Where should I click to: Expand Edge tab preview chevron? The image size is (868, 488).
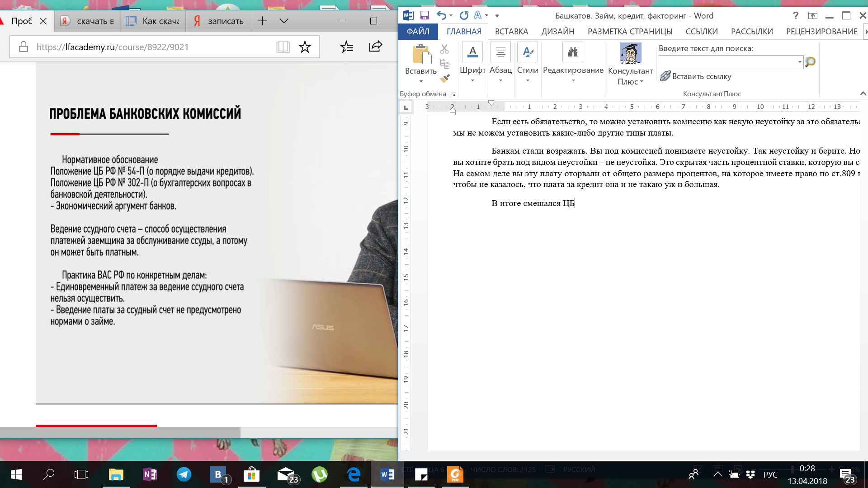(284, 21)
